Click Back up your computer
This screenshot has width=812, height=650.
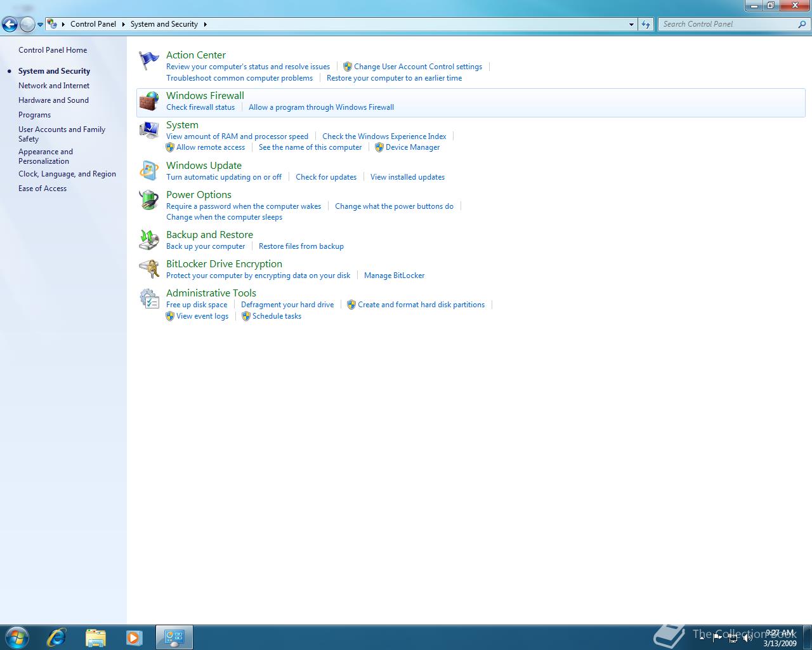click(206, 246)
